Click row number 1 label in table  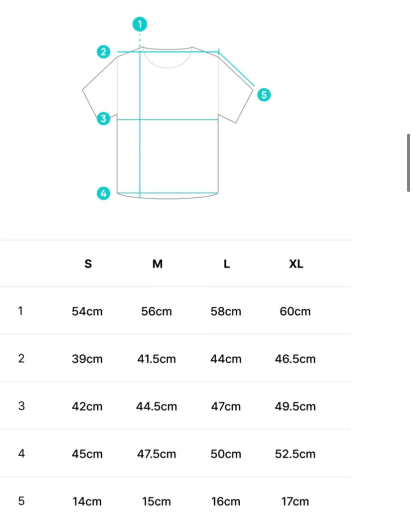pos(20,311)
